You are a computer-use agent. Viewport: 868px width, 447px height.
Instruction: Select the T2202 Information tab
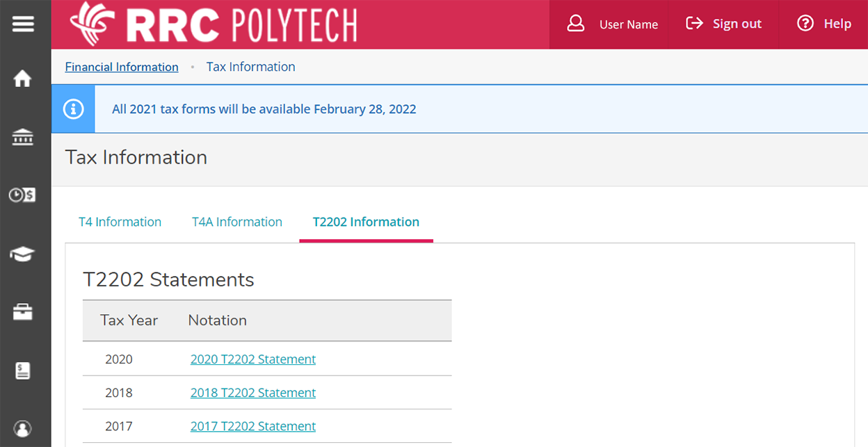(366, 222)
